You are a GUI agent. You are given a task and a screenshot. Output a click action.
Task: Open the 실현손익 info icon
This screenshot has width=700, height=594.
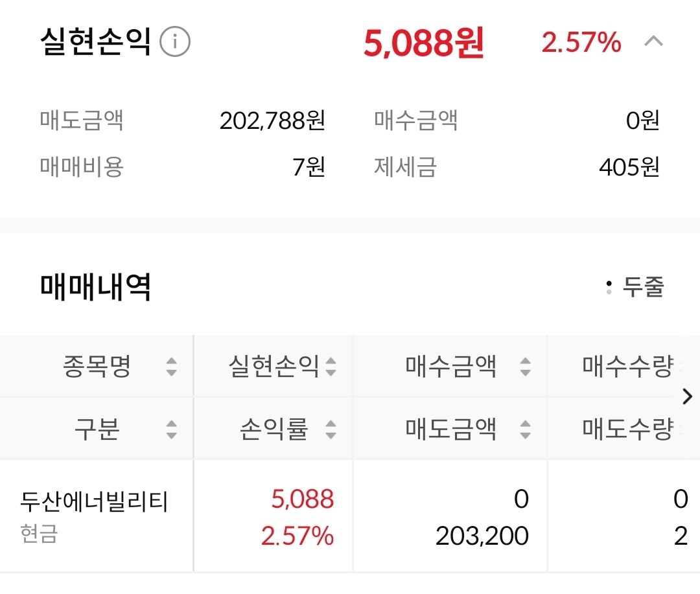(174, 43)
